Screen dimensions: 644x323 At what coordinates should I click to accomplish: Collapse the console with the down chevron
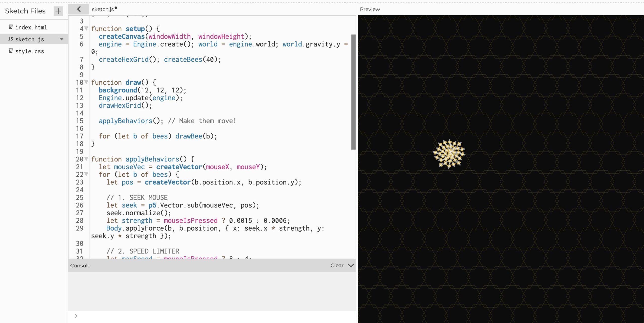pos(351,265)
